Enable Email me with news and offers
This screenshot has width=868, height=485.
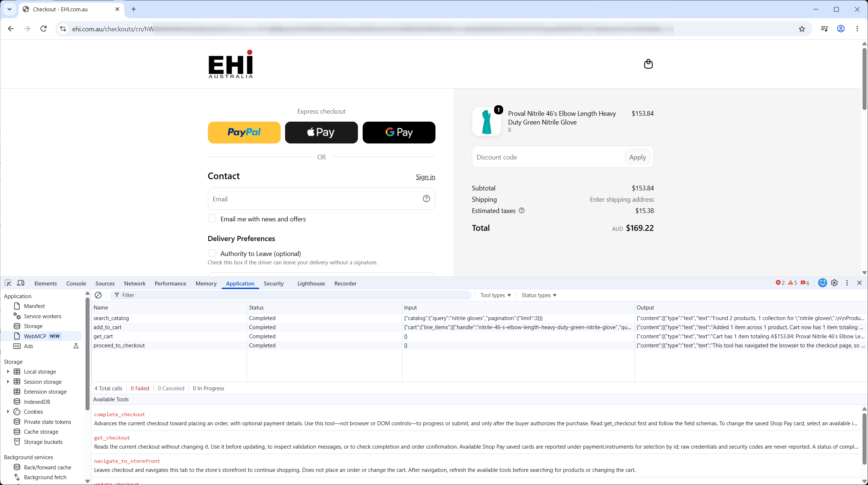(x=212, y=218)
